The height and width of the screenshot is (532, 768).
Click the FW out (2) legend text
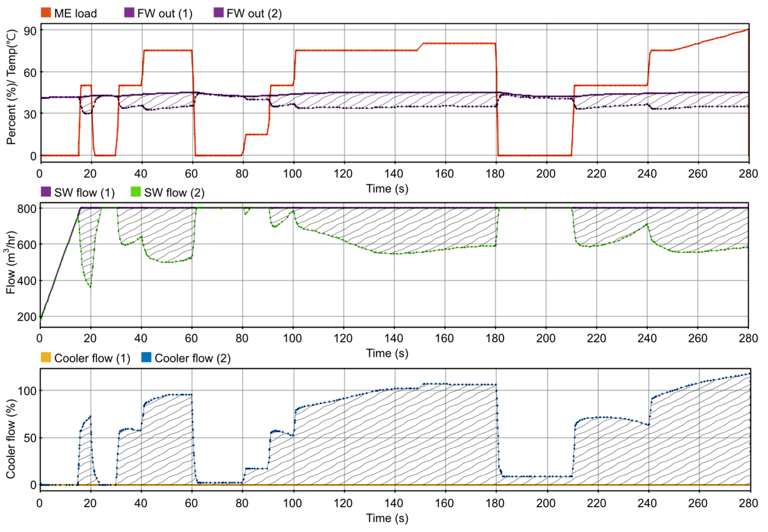pyautogui.click(x=254, y=13)
